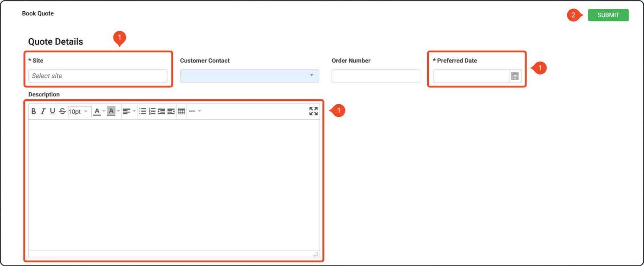644x266 pixels.
Task: Open the 10pt font size dropdown
Action: 79,111
